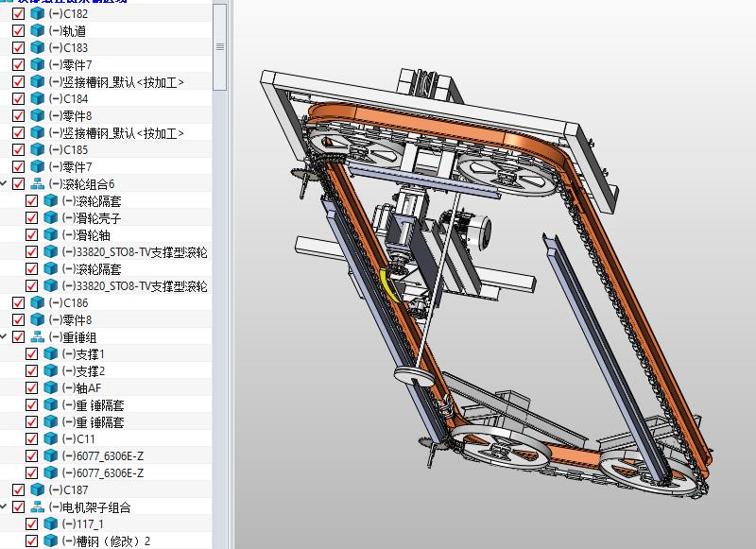This screenshot has height=549, width=756.
Task: Click the part icon beside 支撑2
Action: [51, 370]
